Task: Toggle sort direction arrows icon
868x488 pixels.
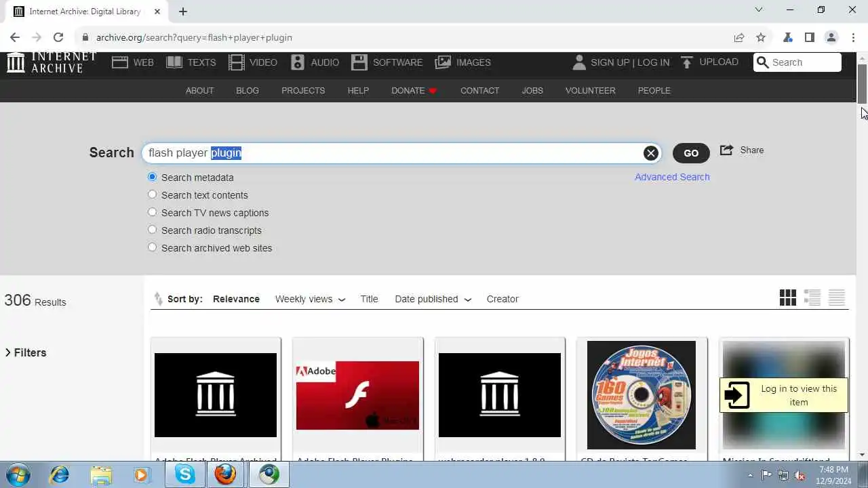Action: pyautogui.click(x=158, y=299)
